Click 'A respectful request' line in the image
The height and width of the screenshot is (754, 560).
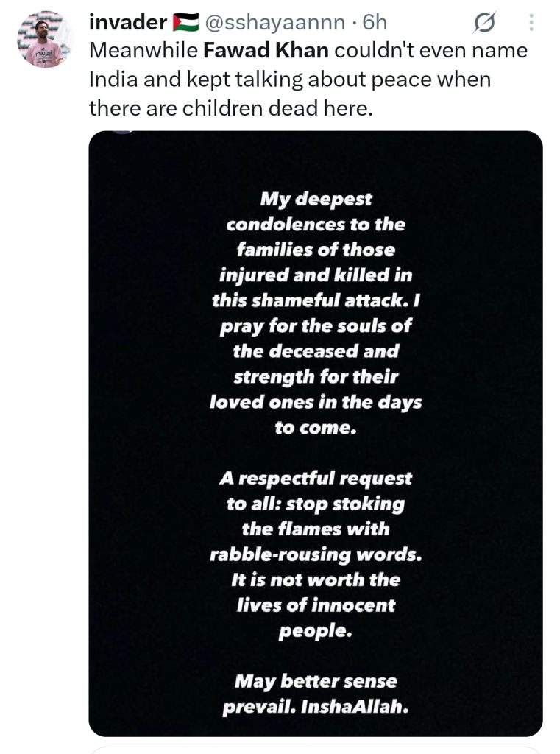click(x=316, y=478)
